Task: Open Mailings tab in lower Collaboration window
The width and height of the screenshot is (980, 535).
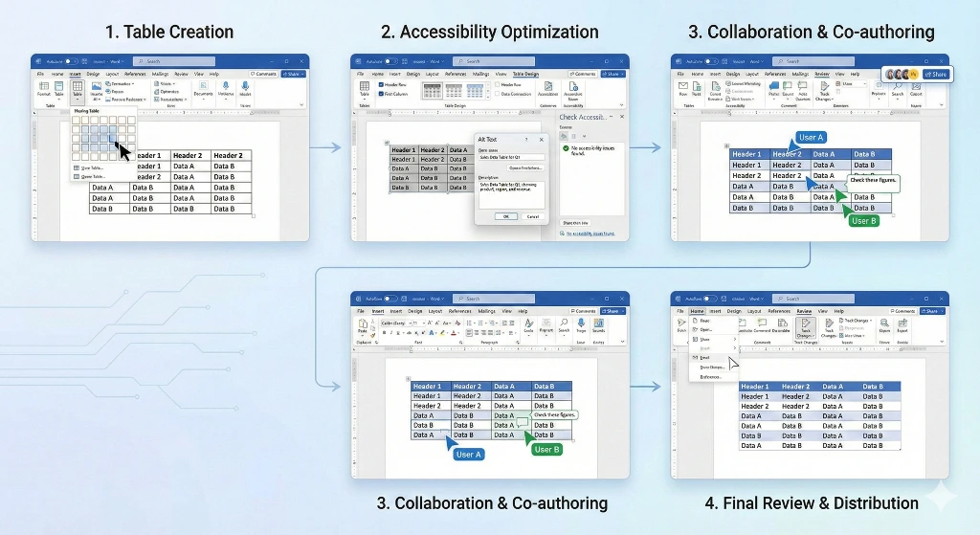Action: pos(486,311)
